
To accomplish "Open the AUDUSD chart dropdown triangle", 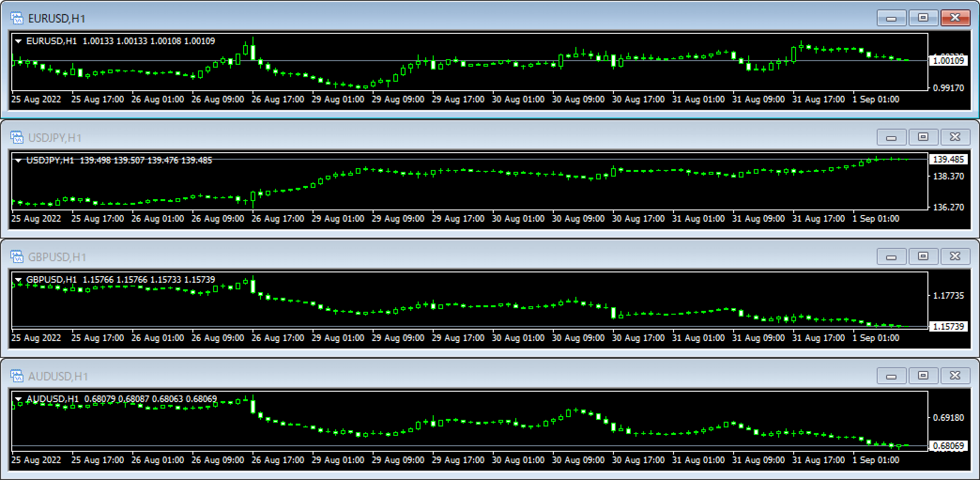I will 18,399.
